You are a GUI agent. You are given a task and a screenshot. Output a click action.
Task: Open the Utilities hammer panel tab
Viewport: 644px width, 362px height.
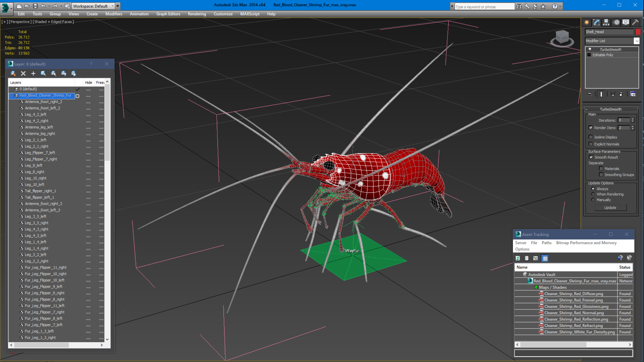[636, 23]
